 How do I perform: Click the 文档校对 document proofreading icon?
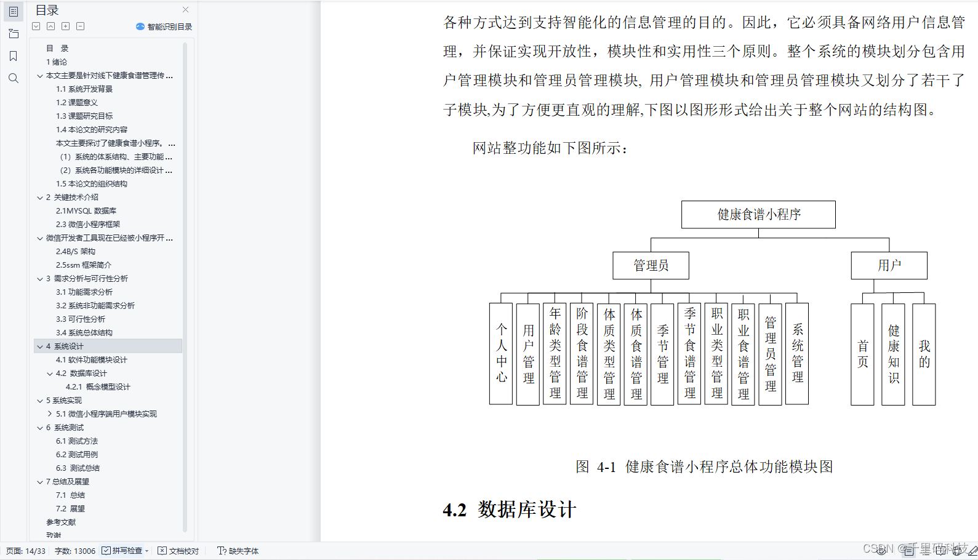[x=162, y=551]
